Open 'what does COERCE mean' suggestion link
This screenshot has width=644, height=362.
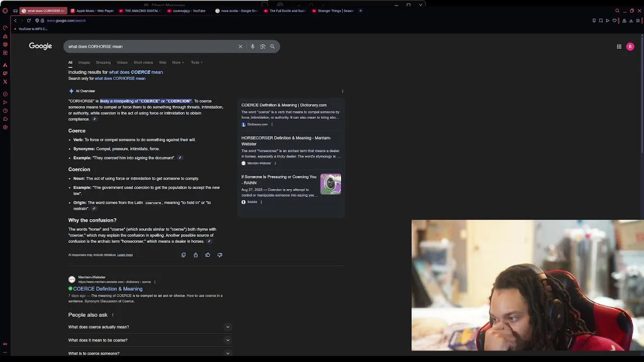136,72
